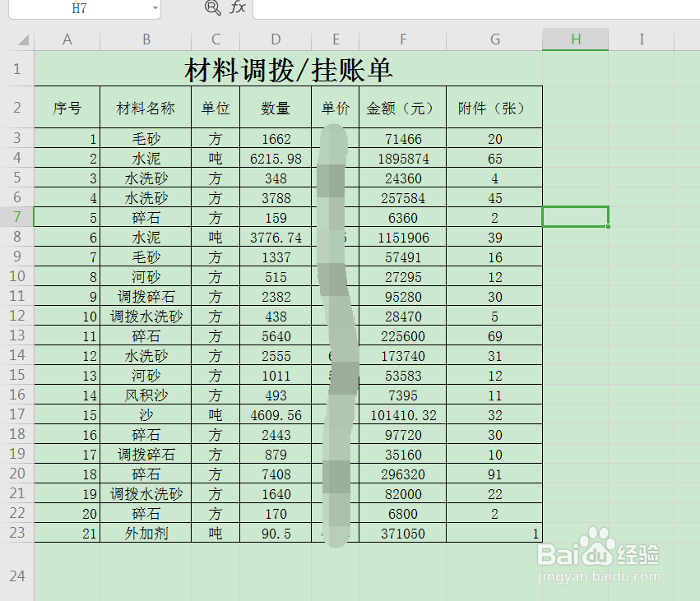Click the 单价 header cell

pos(336,108)
